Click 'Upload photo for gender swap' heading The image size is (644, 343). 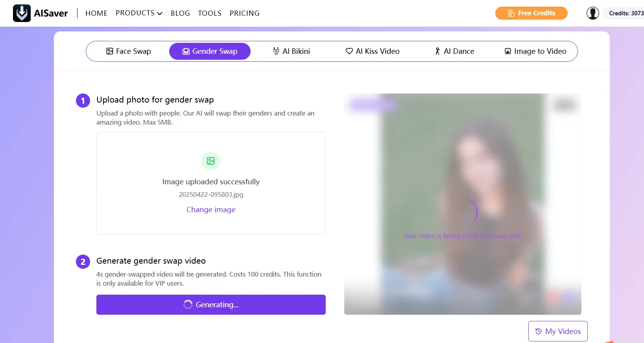click(x=155, y=100)
